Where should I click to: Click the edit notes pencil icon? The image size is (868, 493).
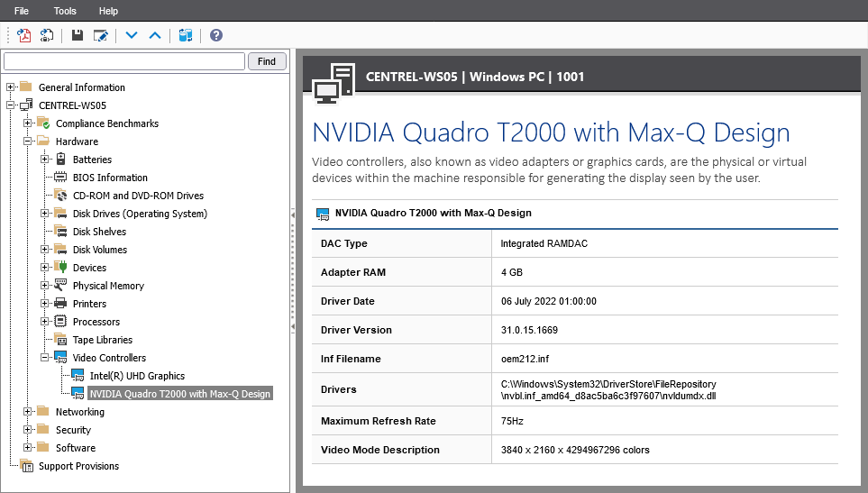101,35
